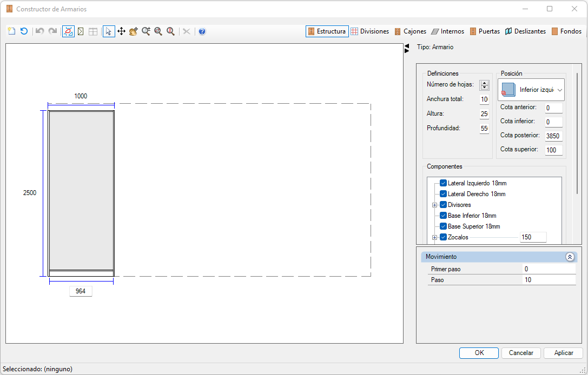Uncheck Base Inferior 18mm component
Image resolution: width=588 pixels, height=375 pixels.
tap(443, 216)
